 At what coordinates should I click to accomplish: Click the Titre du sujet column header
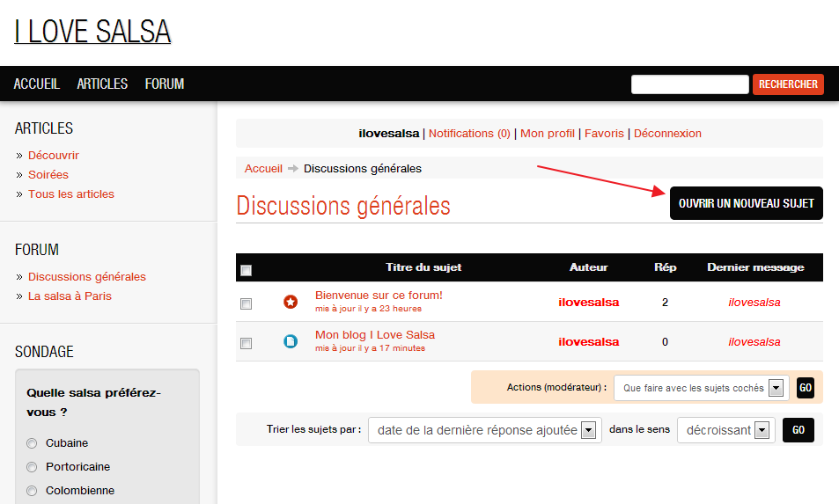coord(423,267)
